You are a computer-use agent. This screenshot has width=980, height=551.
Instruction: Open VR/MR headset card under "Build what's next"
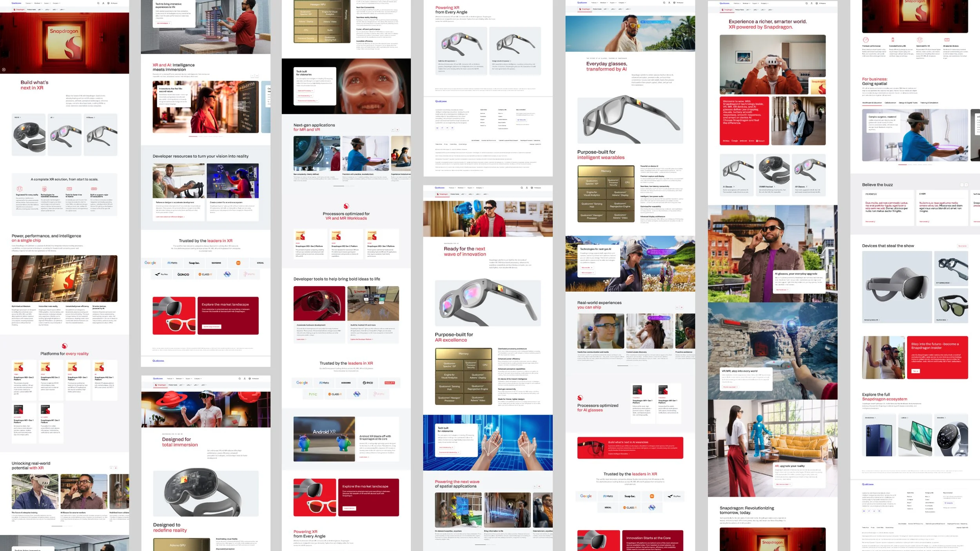coord(28,135)
